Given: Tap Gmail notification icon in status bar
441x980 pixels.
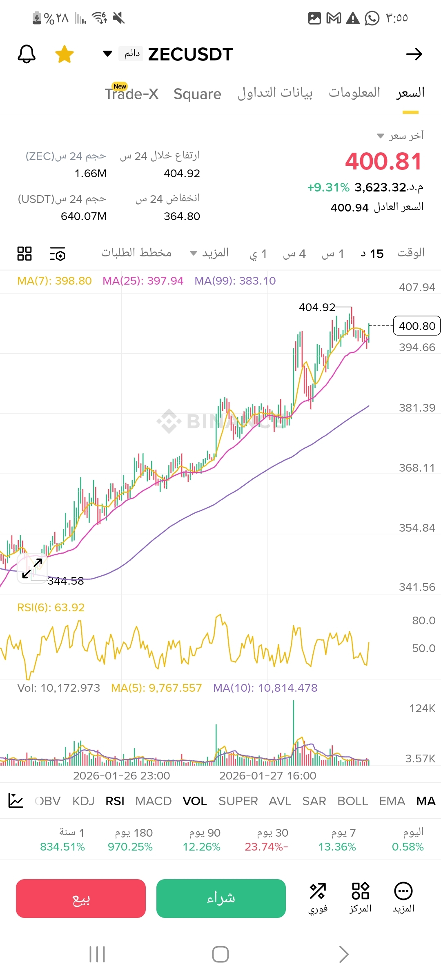Looking at the screenshot, I should click(334, 18).
